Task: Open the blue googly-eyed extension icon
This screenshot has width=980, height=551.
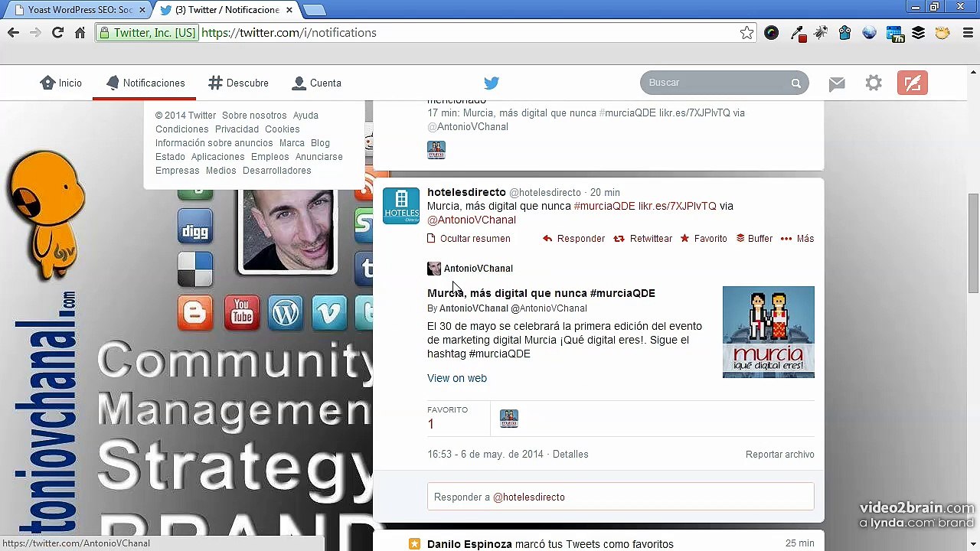Action: [844, 33]
